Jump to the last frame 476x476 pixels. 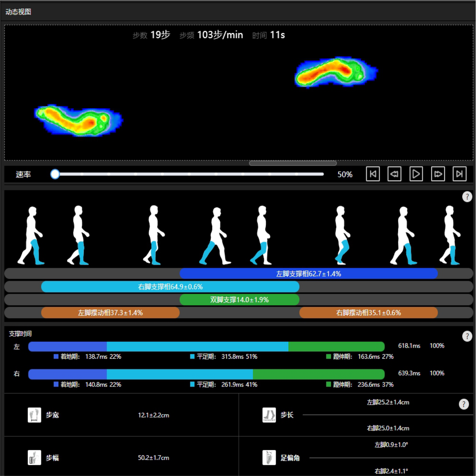[x=459, y=174]
